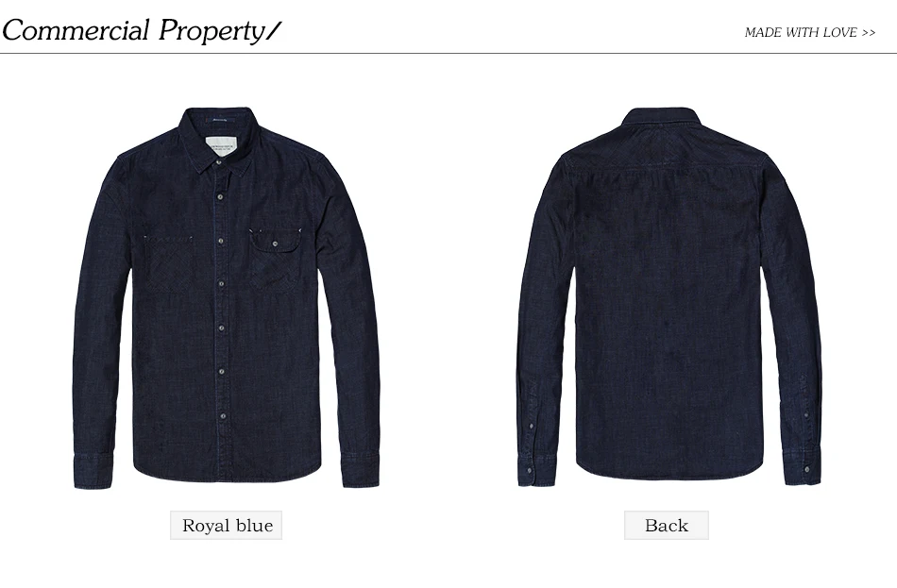The image size is (897, 588).
Task: Click the second placket button below the collar
Action: coord(220,196)
